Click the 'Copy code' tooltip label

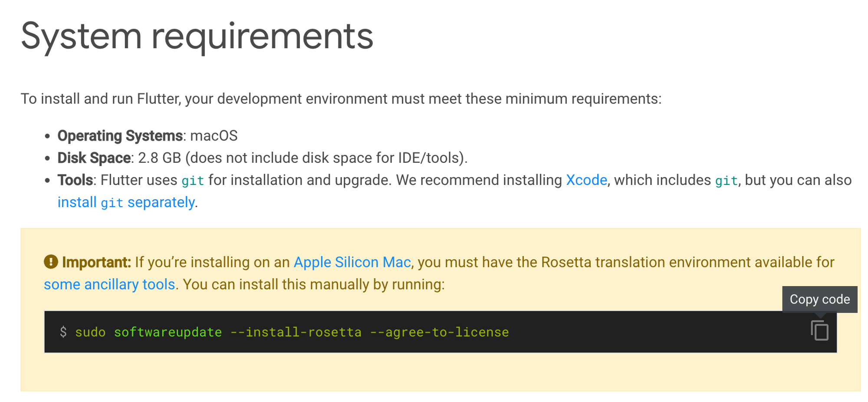pyautogui.click(x=819, y=299)
